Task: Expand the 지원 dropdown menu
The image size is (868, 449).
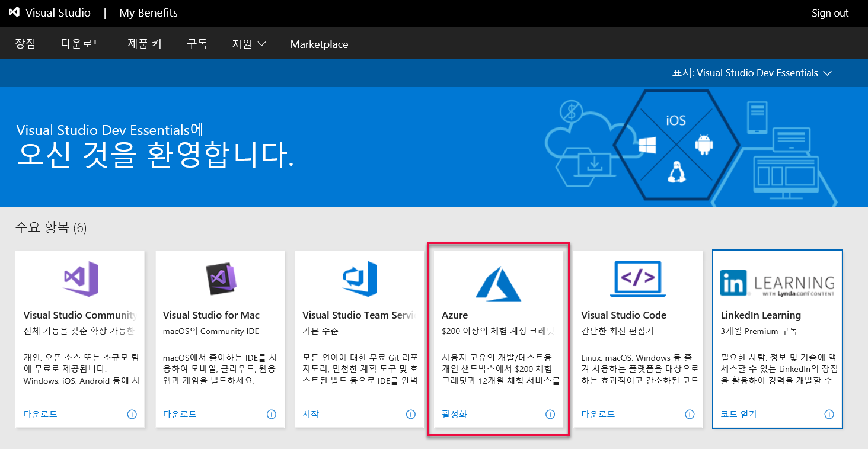Action: point(248,44)
